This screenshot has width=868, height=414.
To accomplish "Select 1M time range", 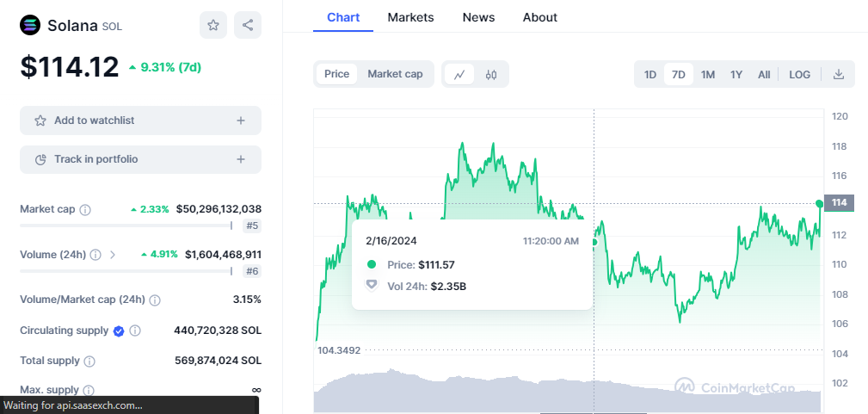I will coord(707,74).
